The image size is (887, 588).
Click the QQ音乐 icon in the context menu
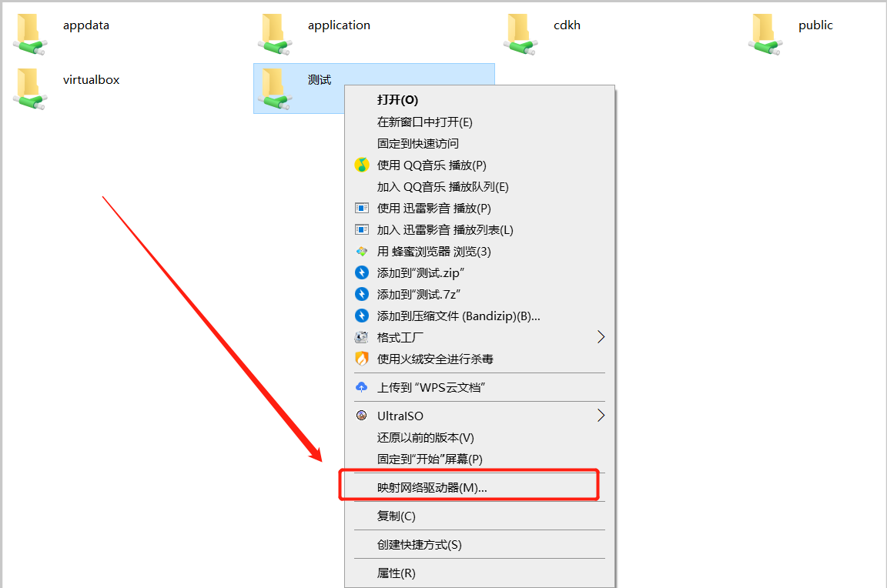(x=361, y=165)
